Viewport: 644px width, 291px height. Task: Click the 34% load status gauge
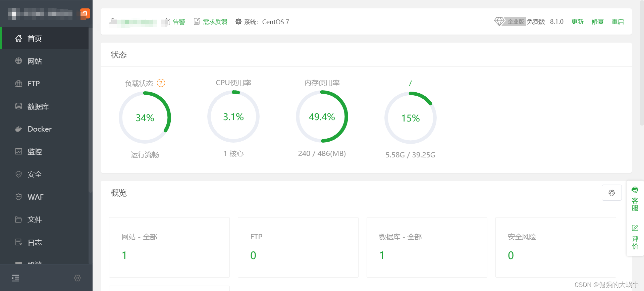tap(145, 117)
